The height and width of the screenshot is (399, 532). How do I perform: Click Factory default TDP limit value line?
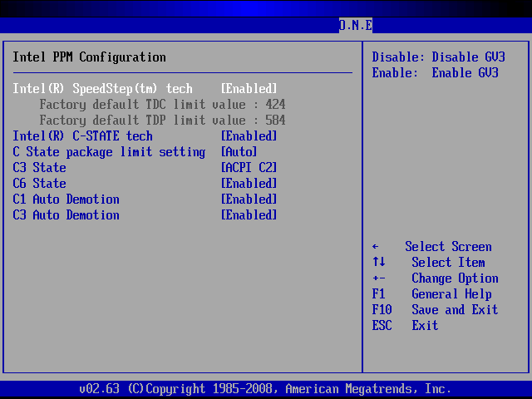[163, 120]
